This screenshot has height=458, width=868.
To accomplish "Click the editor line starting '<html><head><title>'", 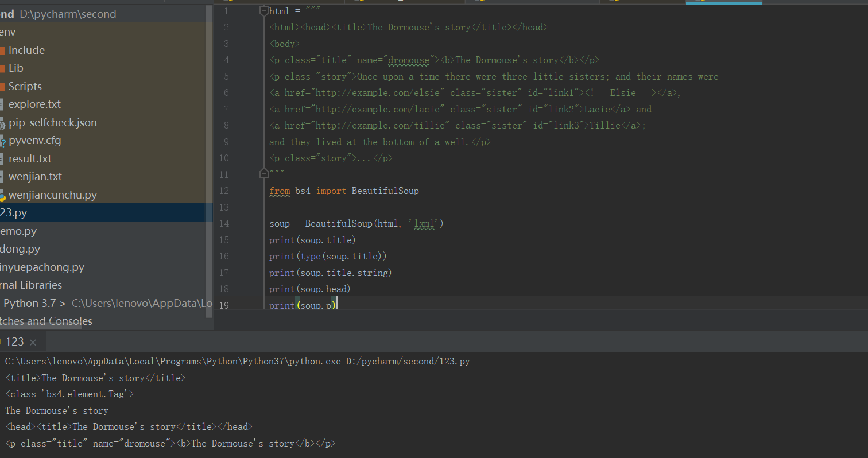I will [408, 28].
